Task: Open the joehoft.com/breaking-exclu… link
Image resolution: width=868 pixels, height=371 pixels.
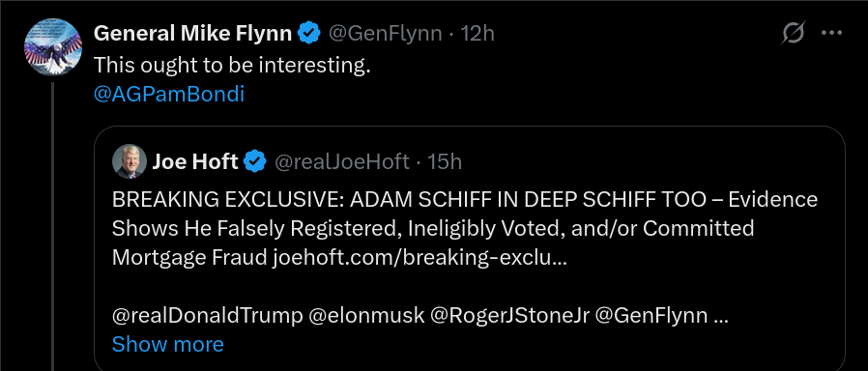Action: (420, 258)
